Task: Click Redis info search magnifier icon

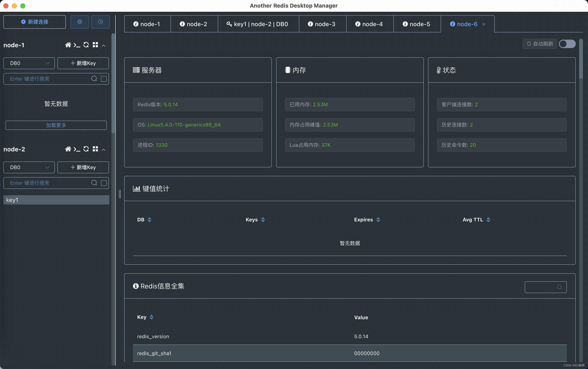Action: click(559, 287)
